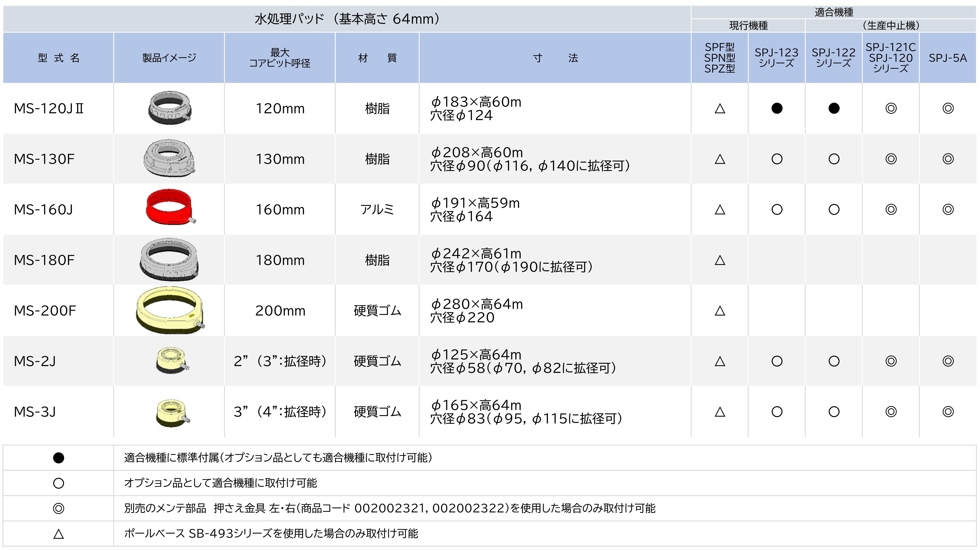Click the triangle in the MS-180F row
The image size is (980, 550).
point(720,260)
